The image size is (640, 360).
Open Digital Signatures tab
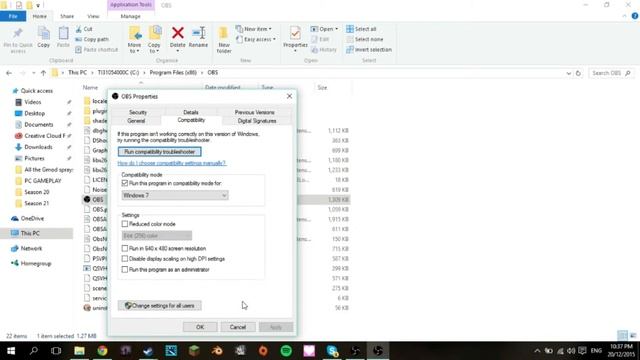coord(257,121)
